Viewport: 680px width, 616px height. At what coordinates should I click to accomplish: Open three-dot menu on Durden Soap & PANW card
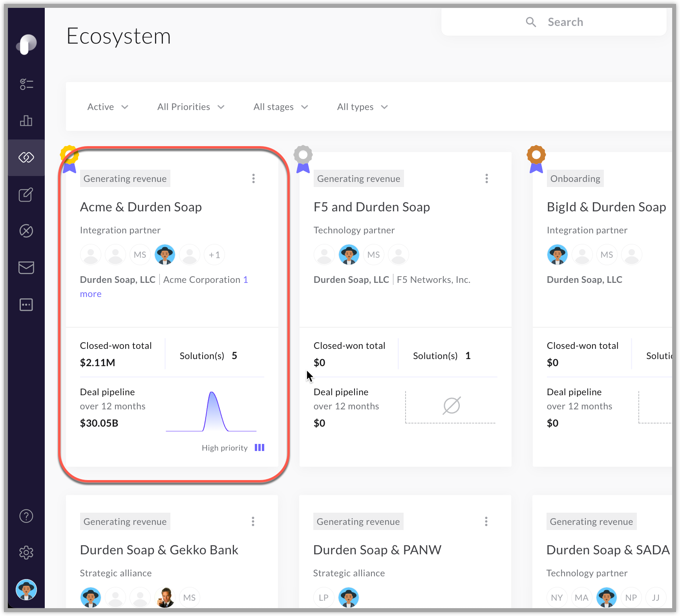coord(486,521)
